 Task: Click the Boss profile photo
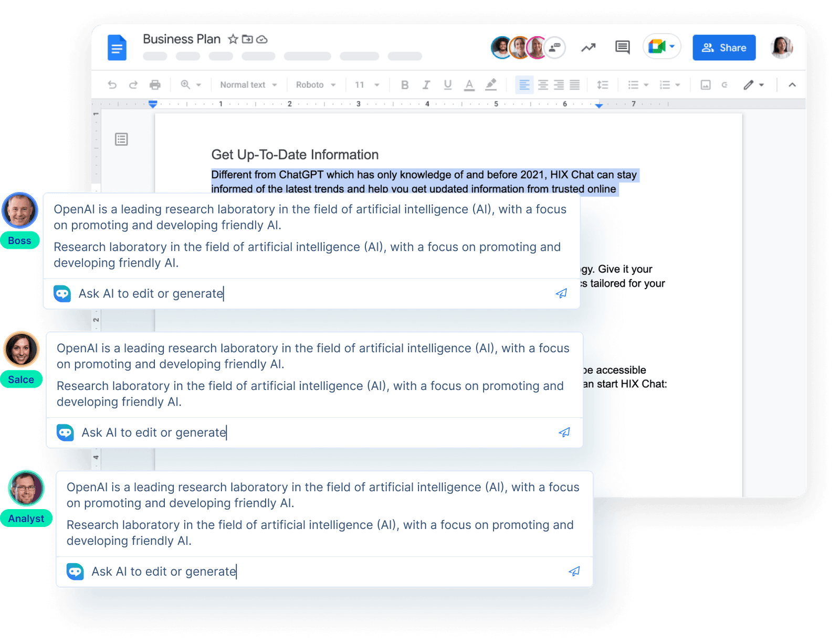(20, 210)
